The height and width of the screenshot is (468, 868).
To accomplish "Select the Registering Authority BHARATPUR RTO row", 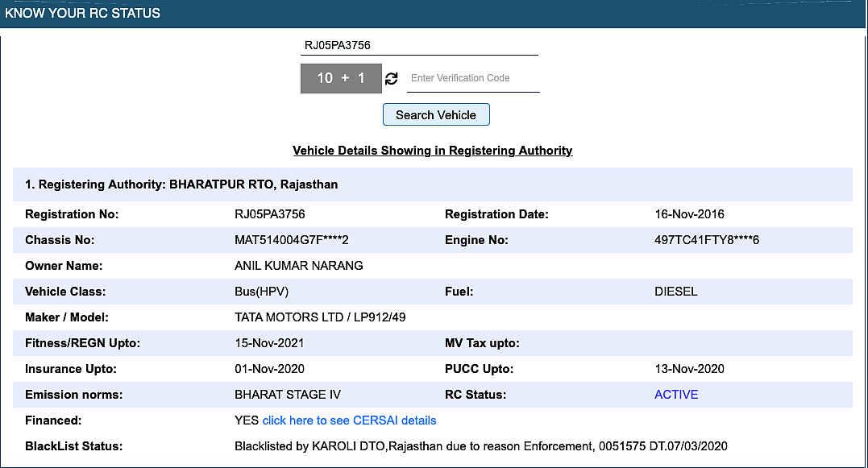I will 433,184.
